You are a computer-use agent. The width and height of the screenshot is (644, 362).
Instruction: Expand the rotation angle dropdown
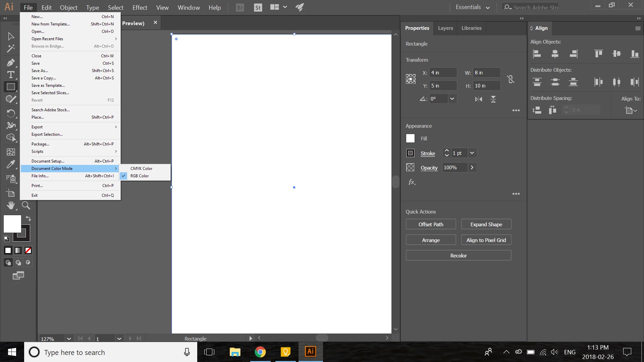(x=452, y=99)
